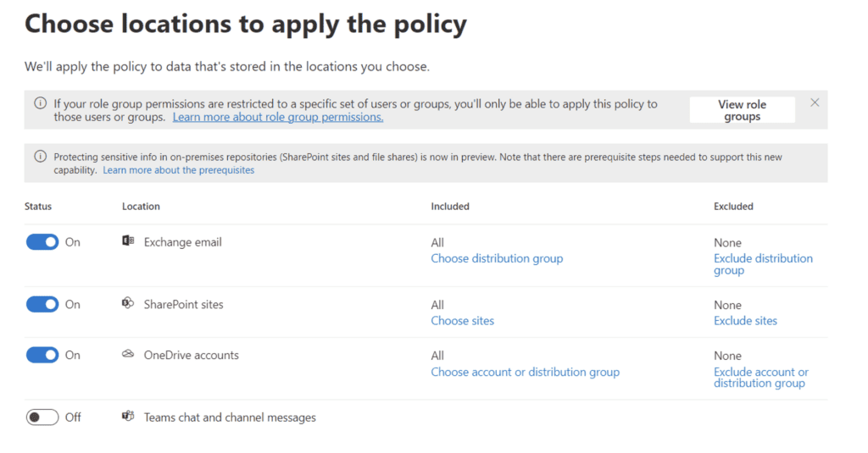Click the 'Choose locations to apply the policy' heading

click(x=246, y=25)
